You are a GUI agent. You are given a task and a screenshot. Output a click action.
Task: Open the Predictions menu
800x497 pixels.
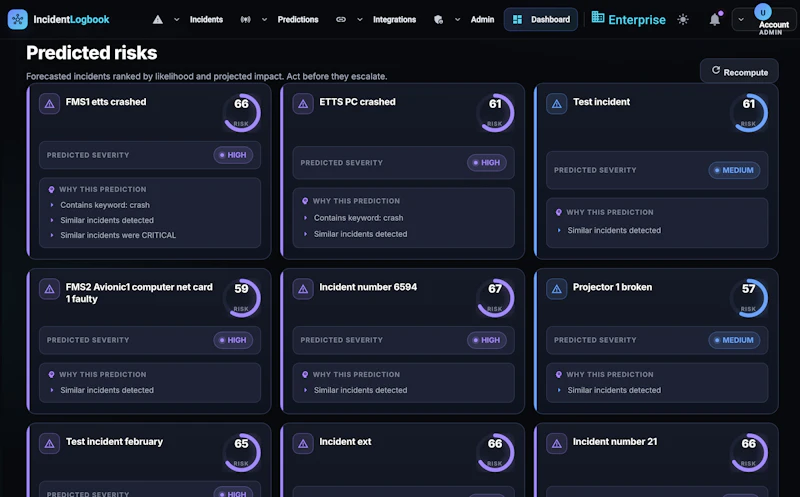[x=298, y=19]
